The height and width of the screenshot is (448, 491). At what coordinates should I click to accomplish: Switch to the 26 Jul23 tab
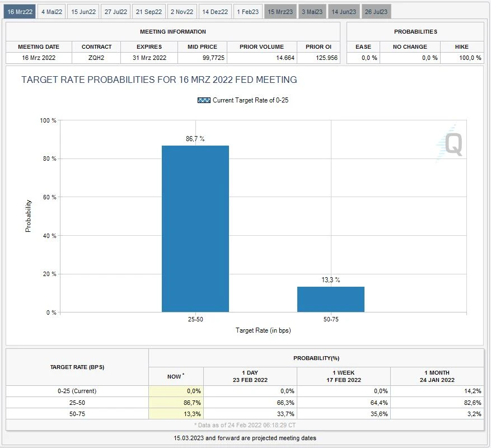376,11
